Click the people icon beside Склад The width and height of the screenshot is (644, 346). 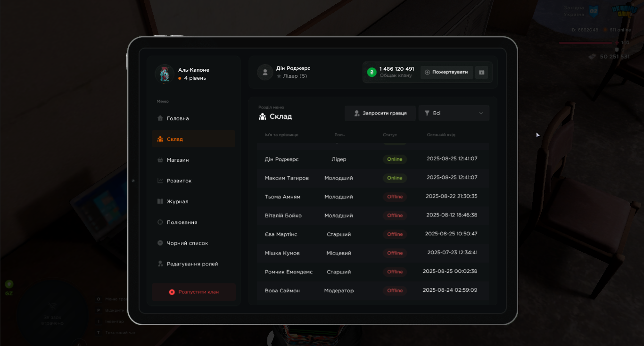click(x=160, y=139)
